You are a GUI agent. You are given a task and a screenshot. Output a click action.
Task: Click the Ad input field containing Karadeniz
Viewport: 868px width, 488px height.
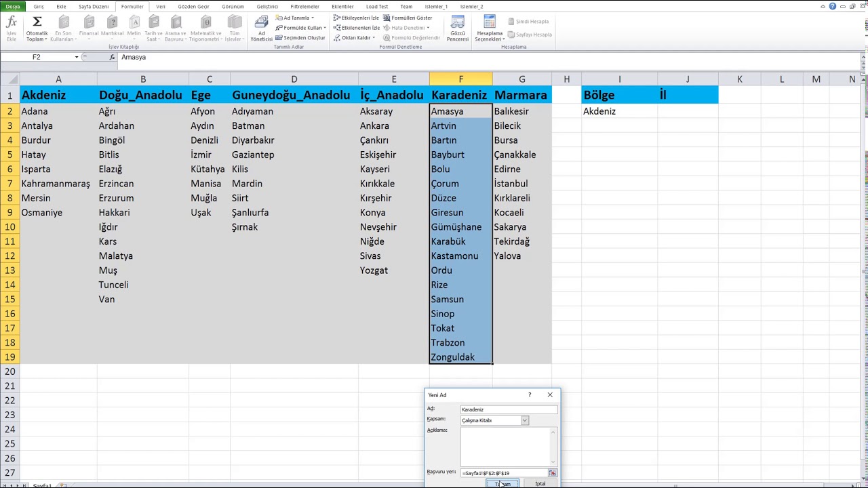pos(509,409)
